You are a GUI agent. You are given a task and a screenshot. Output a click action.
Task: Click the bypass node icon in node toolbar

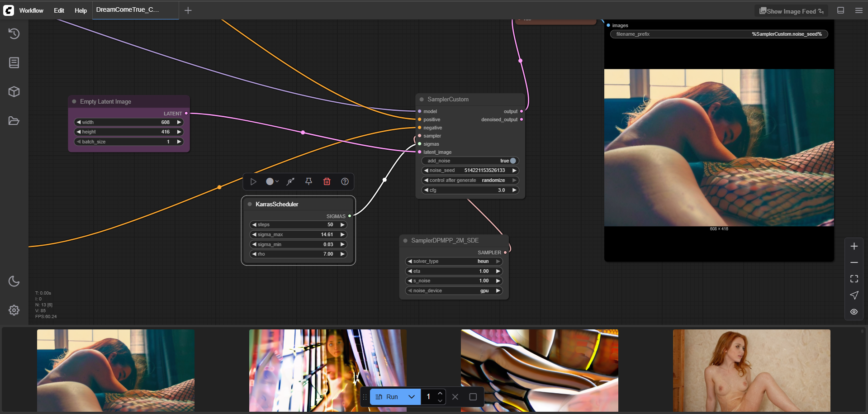pyautogui.click(x=290, y=181)
